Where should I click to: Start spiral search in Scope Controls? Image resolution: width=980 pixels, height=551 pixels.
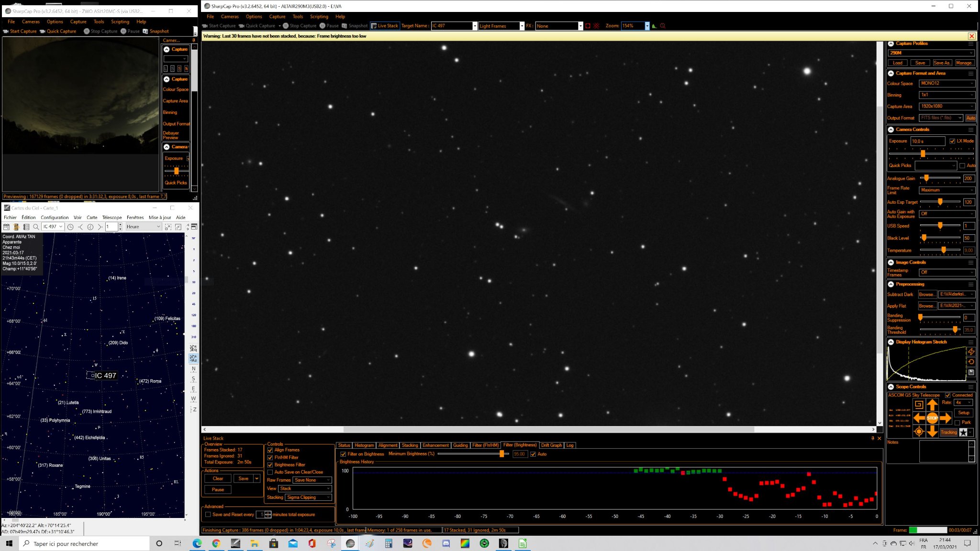(x=919, y=404)
